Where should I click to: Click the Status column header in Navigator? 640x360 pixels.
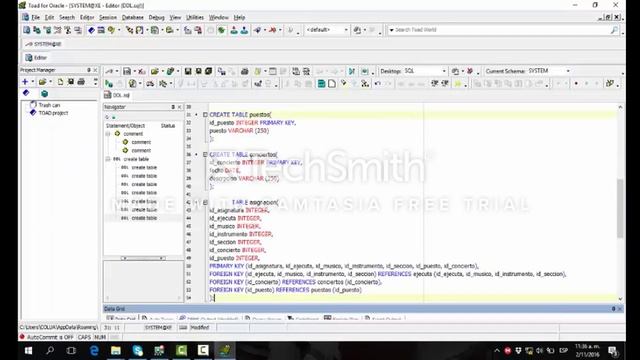point(168,126)
